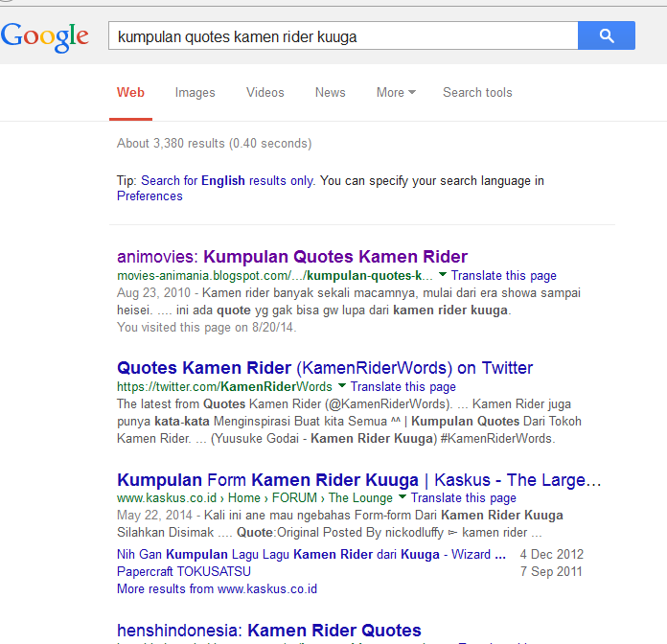Viewport: 667px width, 644px height.
Task: Translate the Kaskus result page
Action: [463, 497]
